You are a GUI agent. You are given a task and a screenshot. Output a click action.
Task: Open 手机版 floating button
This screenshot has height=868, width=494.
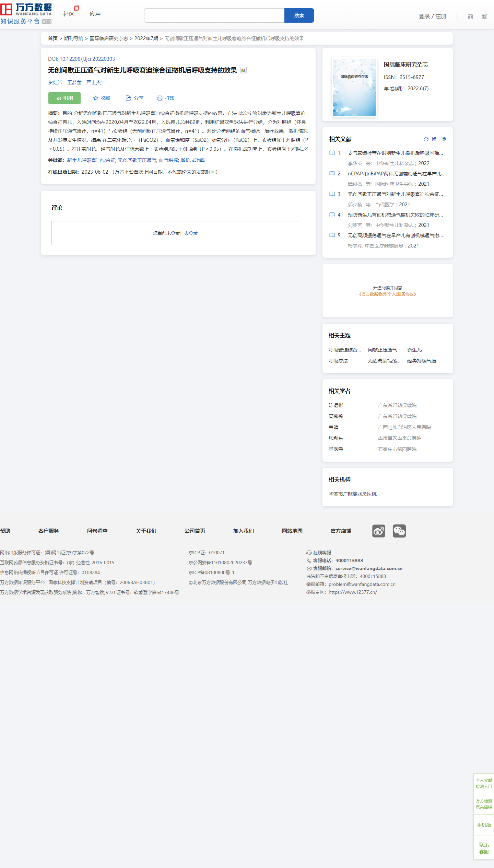pyautogui.click(x=484, y=824)
